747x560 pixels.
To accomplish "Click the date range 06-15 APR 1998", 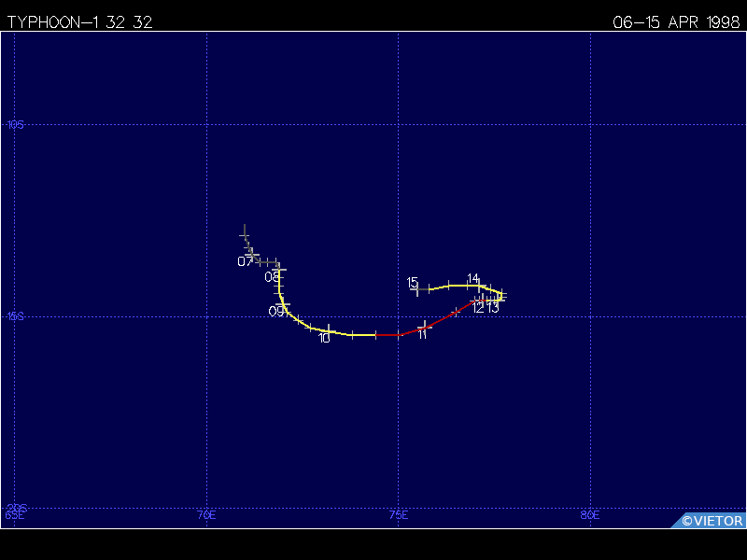I will (x=676, y=22).
